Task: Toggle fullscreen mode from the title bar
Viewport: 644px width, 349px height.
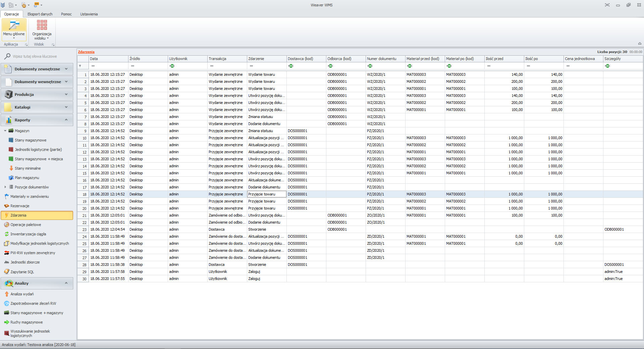Action: [607, 5]
